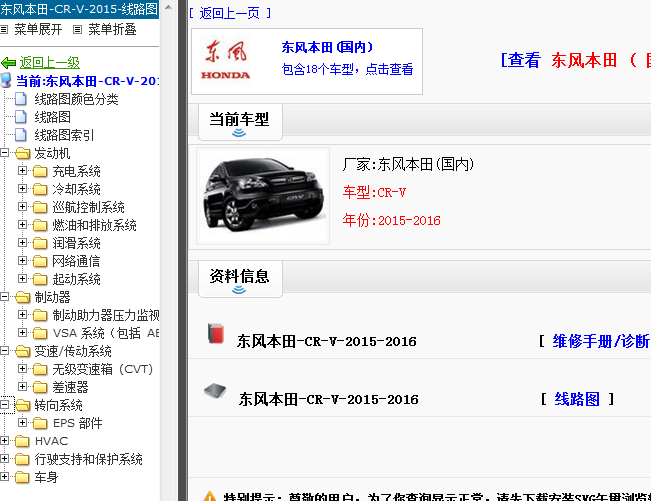Expand the 充电系统 tree node
The width and height of the screenshot is (651, 501).
(22, 171)
